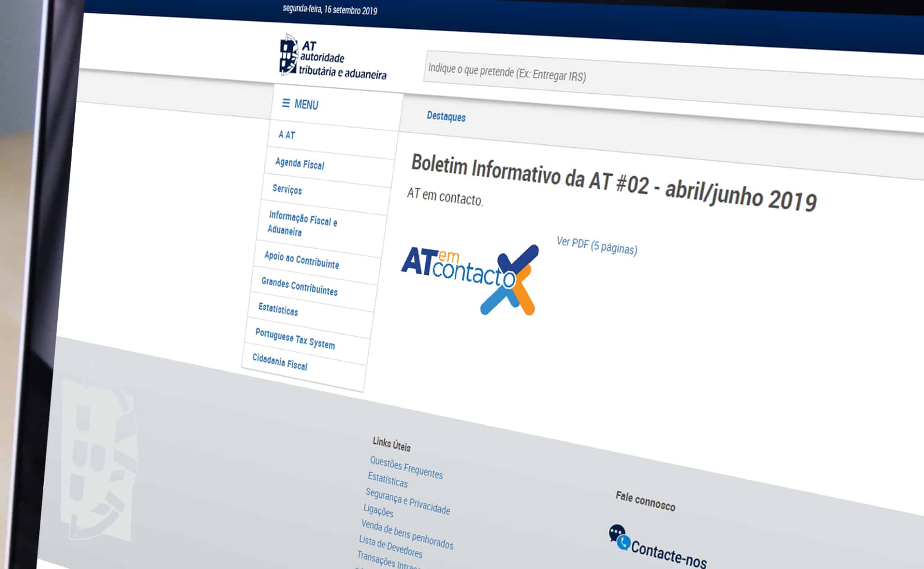Click Segurança e Privacidade link

[407, 501]
